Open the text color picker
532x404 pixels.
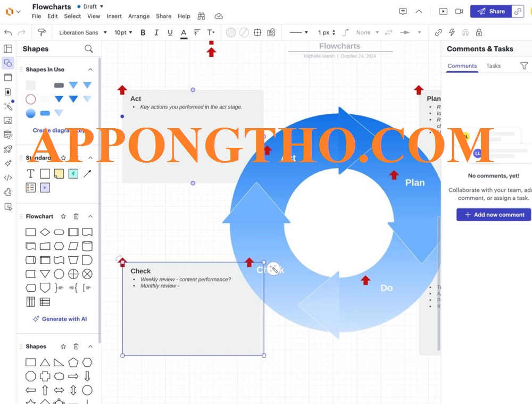pos(184,33)
